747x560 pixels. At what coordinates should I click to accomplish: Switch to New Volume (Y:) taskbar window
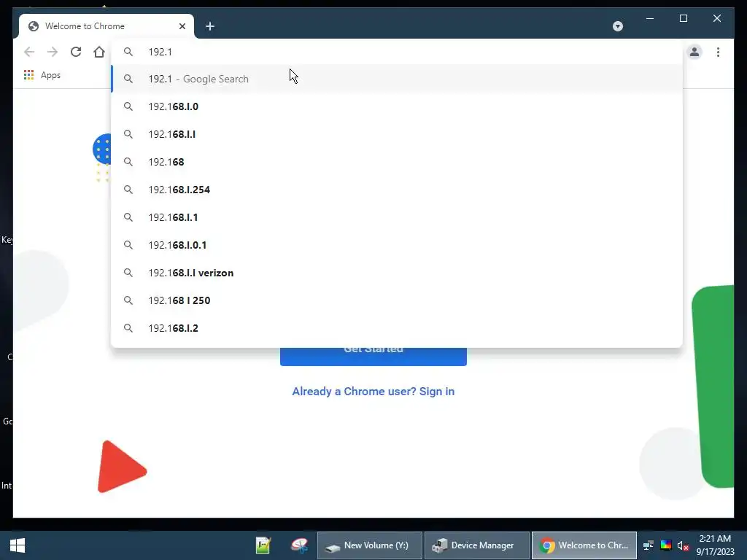pyautogui.click(x=370, y=545)
